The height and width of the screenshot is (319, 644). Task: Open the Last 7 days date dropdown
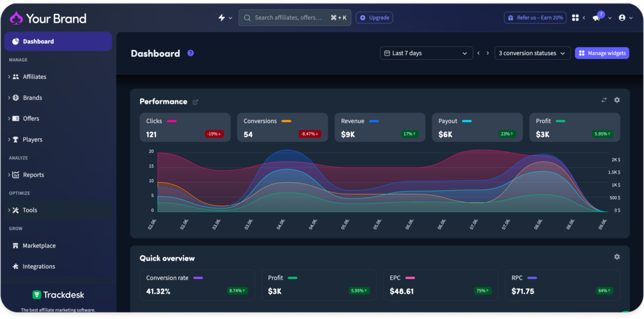point(426,53)
